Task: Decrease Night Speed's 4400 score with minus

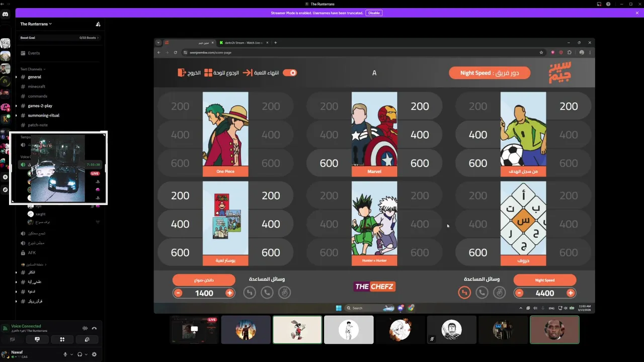Action: click(x=519, y=293)
